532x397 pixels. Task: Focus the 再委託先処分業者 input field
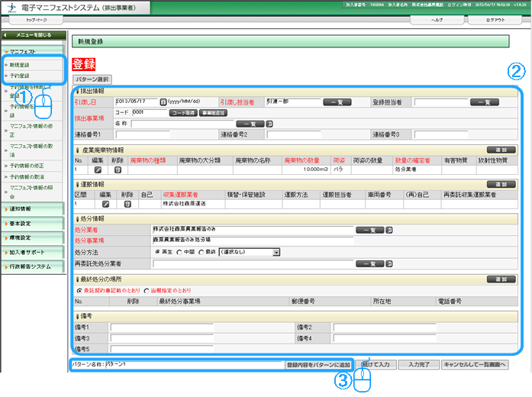point(253,263)
